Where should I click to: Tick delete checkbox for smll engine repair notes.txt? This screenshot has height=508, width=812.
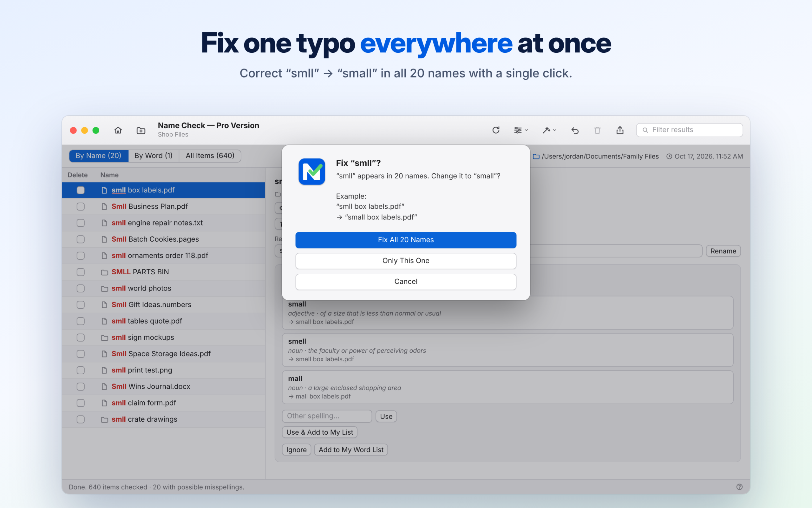click(x=81, y=223)
